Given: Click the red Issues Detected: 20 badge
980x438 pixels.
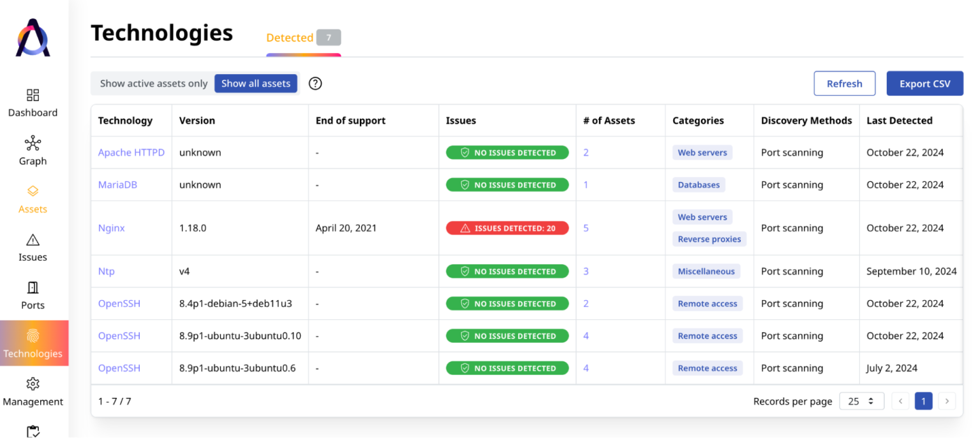Looking at the screenshot, I should tap(507, 228).
